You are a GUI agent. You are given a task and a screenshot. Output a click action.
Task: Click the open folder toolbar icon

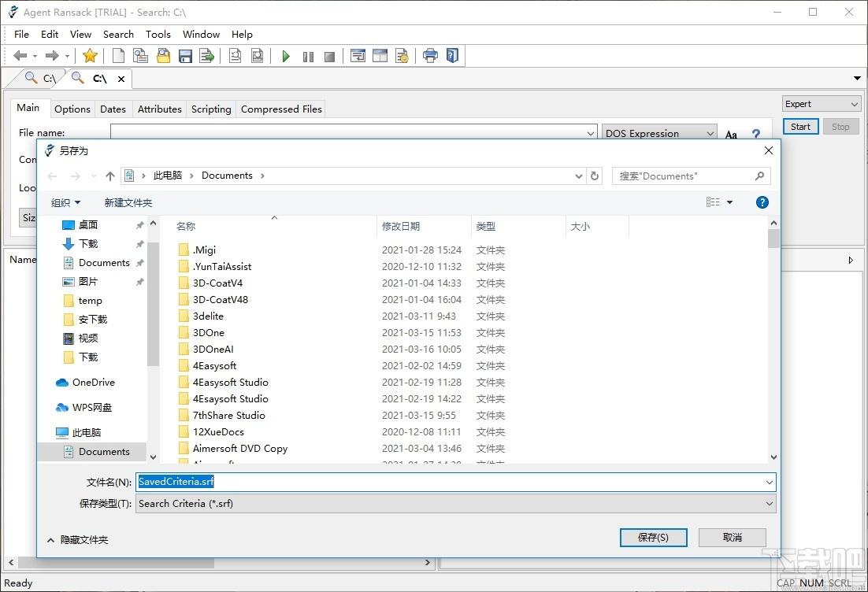[x=163, y=55]
